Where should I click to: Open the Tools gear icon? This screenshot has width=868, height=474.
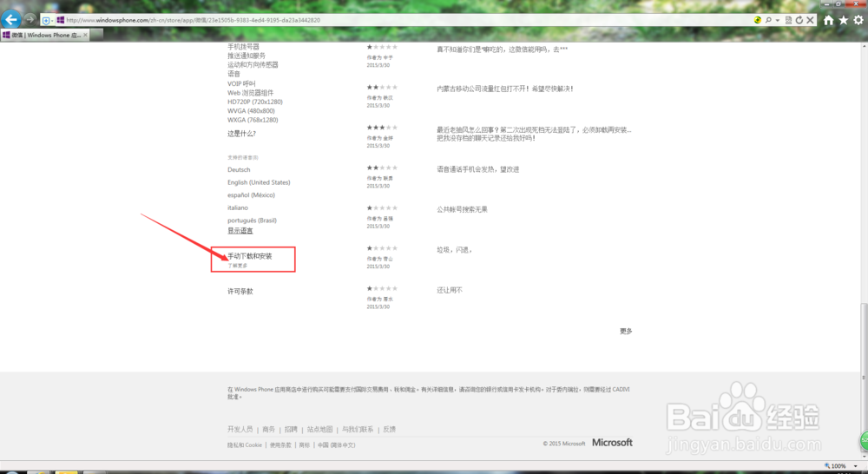pyautogui.click(x=858, y=20)
